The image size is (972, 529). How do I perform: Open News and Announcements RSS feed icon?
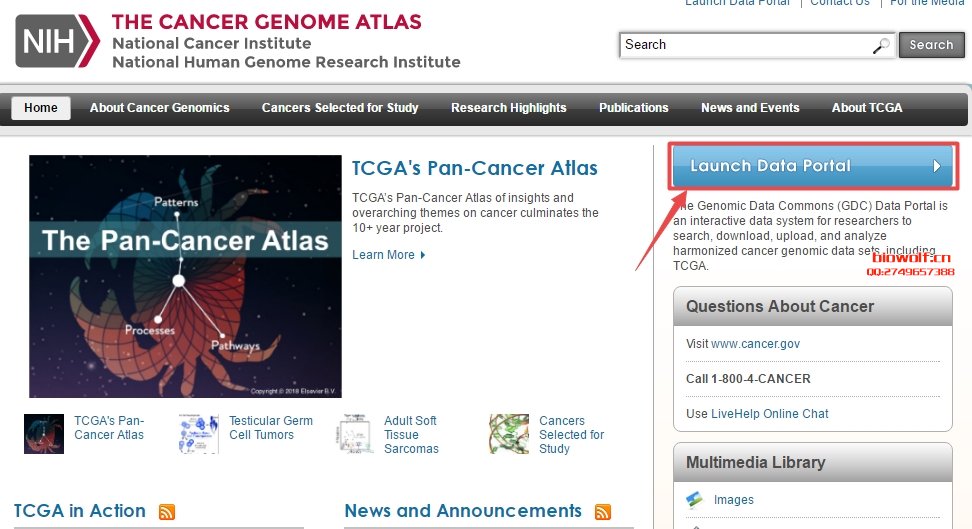click(x=603, y=512)
